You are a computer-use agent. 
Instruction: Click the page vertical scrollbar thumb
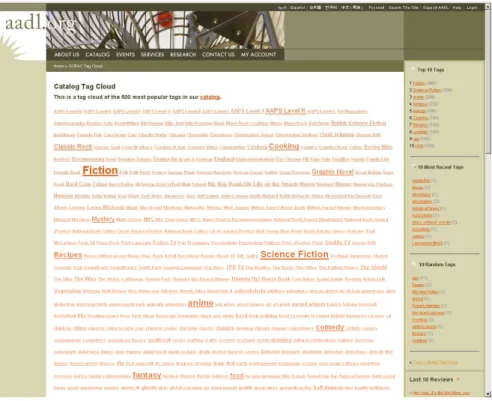(x=488, y=82)
